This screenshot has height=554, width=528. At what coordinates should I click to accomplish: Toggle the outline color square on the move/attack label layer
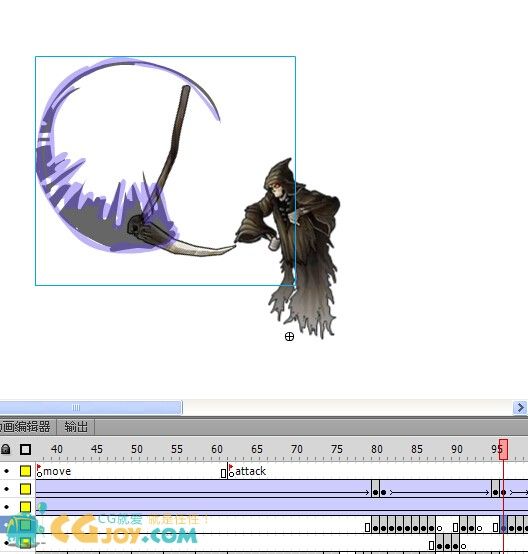[x=25, y=471]
